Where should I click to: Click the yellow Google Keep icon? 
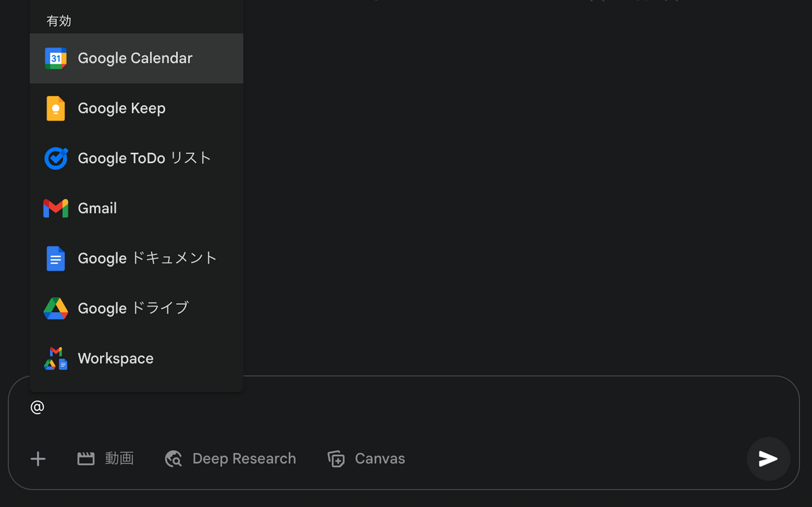(55, 108)
